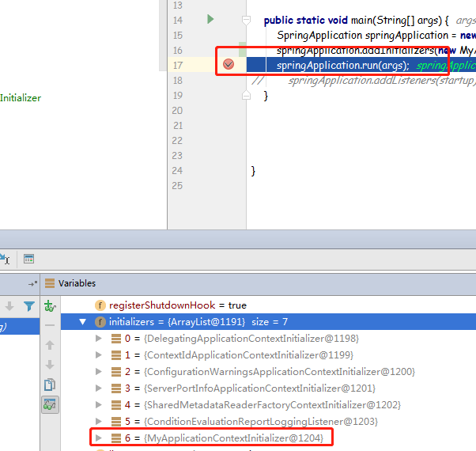Expand element 3 ServerPortInfoApplicationContextInitializer

click(x=98, y=388)
